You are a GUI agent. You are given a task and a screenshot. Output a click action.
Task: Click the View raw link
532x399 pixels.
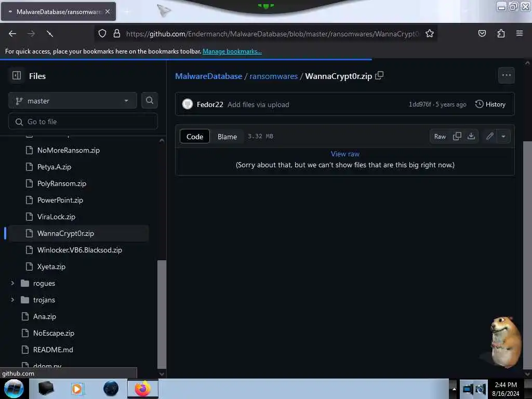(x=345, y=154)
